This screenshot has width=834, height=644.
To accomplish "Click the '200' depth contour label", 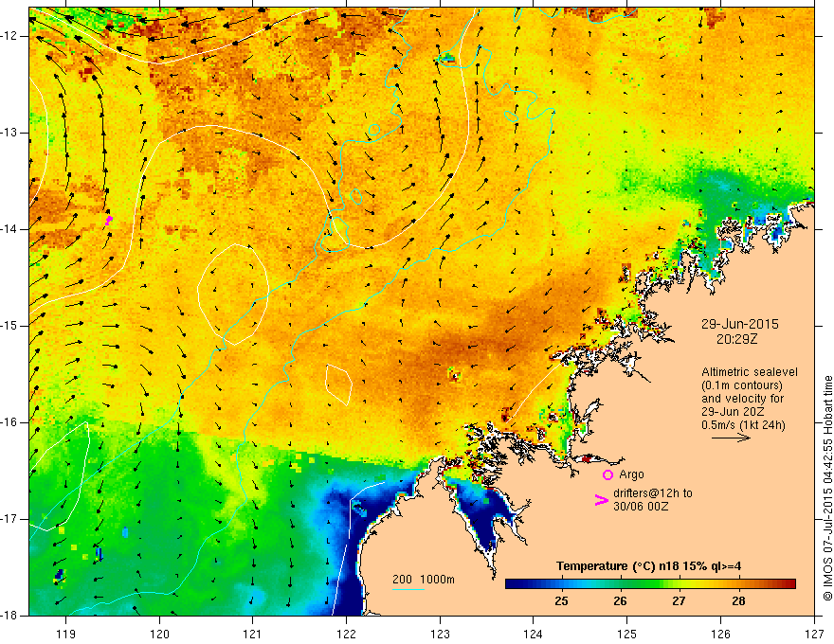I will coord(402,580).
